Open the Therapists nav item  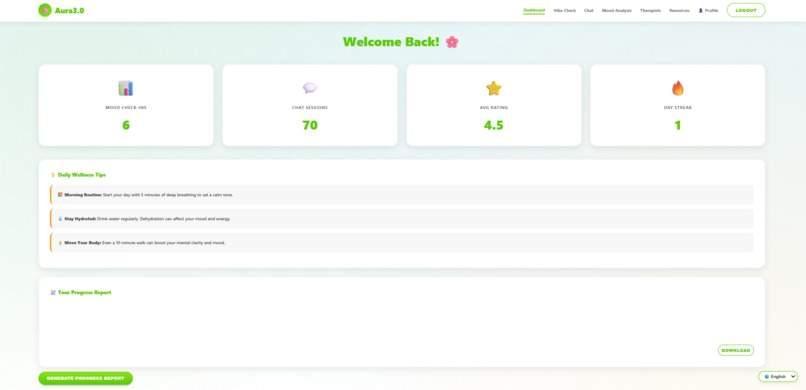tap(650, 10)
